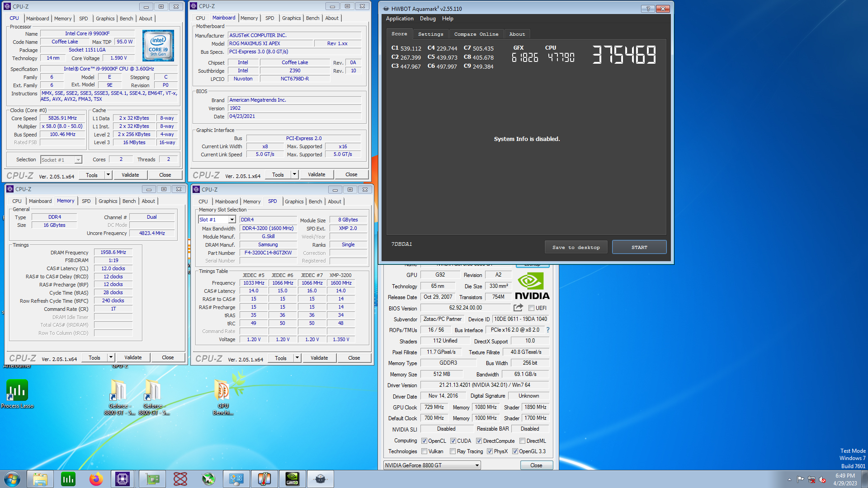The image size is (868, 488).
Task: Click Action Center flag in system tray
Action: click(x=800, y=479)
